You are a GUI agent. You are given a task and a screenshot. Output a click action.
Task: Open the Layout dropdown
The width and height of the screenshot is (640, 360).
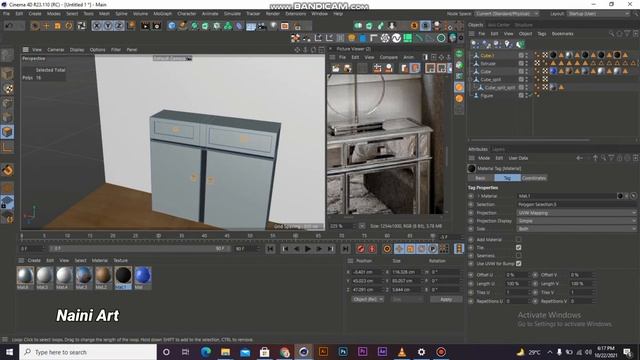tap(599, 13)
